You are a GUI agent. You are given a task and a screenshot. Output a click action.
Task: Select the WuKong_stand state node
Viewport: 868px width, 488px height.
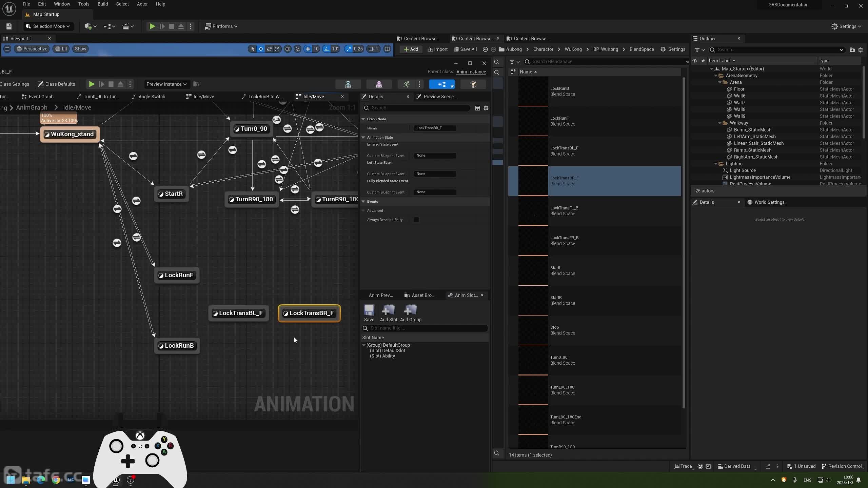point(70,135)
